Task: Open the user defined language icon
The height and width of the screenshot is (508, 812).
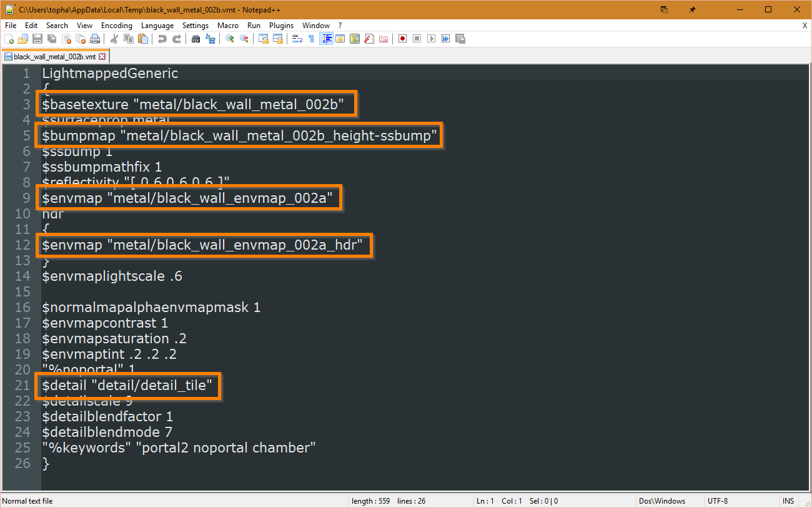Action: [x=340, y=39]
